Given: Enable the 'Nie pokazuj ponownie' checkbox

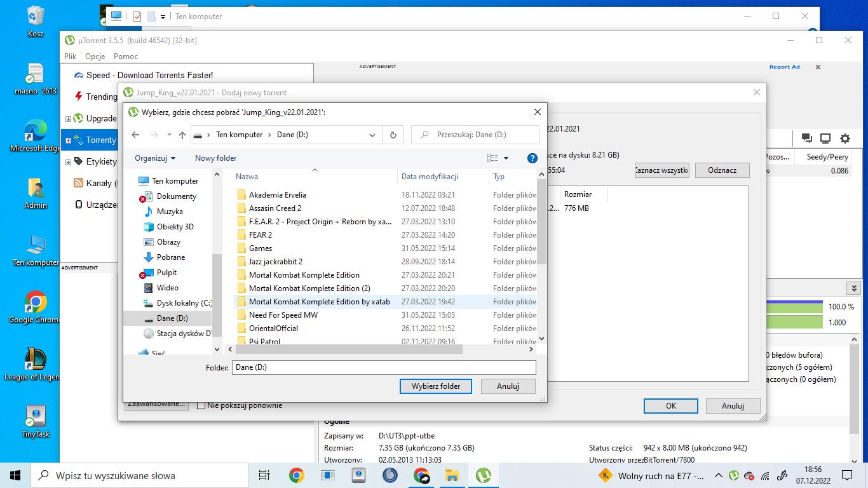Looking at the screenshot, I should (x=201, y=405).
